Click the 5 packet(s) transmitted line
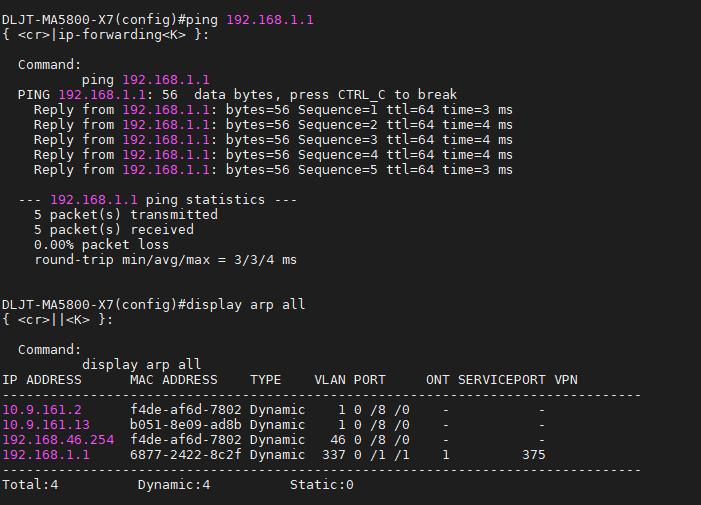 click(x=125, y=215)
